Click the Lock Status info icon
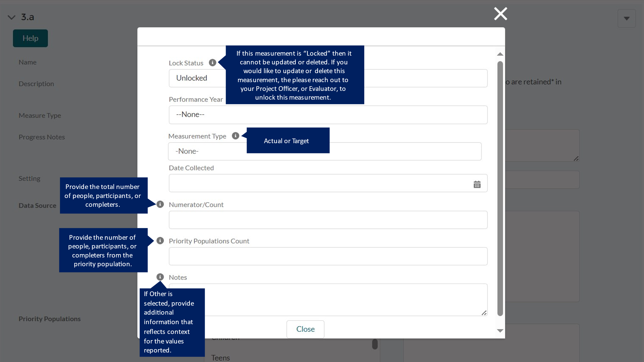The image size is (644, 362). [x=212, y=63]
